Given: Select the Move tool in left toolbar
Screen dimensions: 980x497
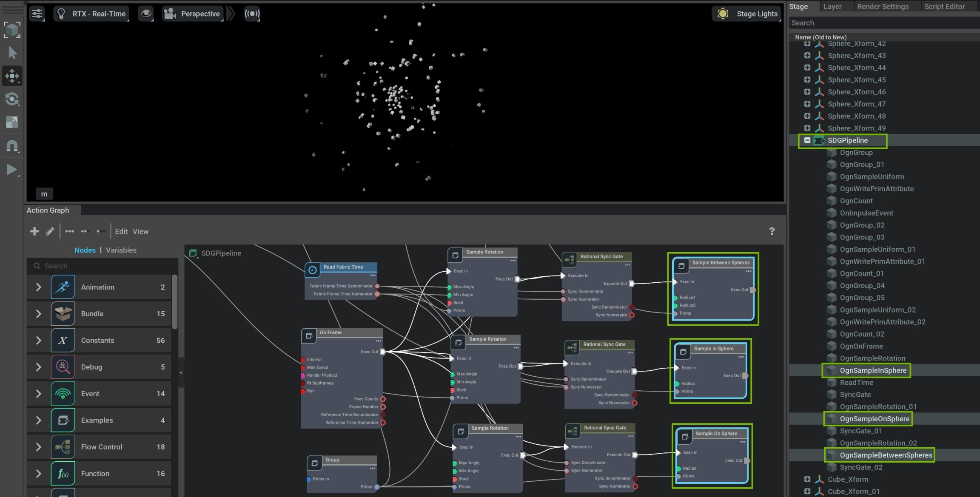Looking at the screenshot, I should (x=12, y=76).
